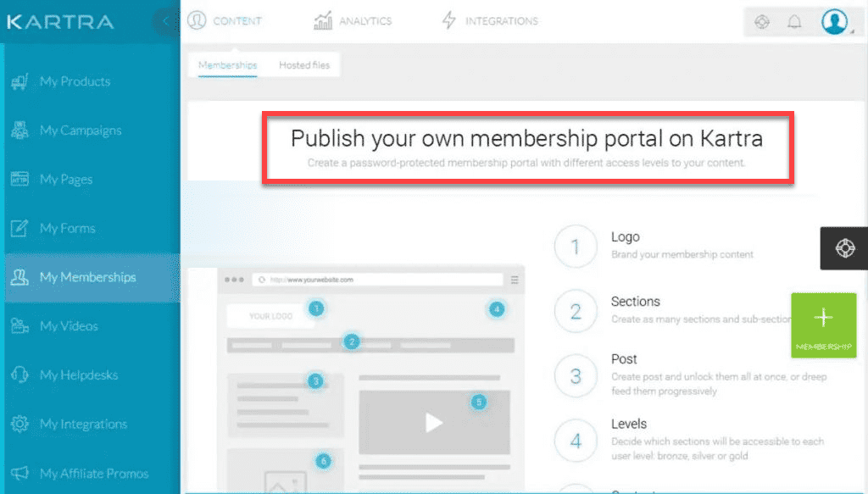Click the My Campaigns people icon
The height and width of the screenshot is (494, 868).
(19, 130)
